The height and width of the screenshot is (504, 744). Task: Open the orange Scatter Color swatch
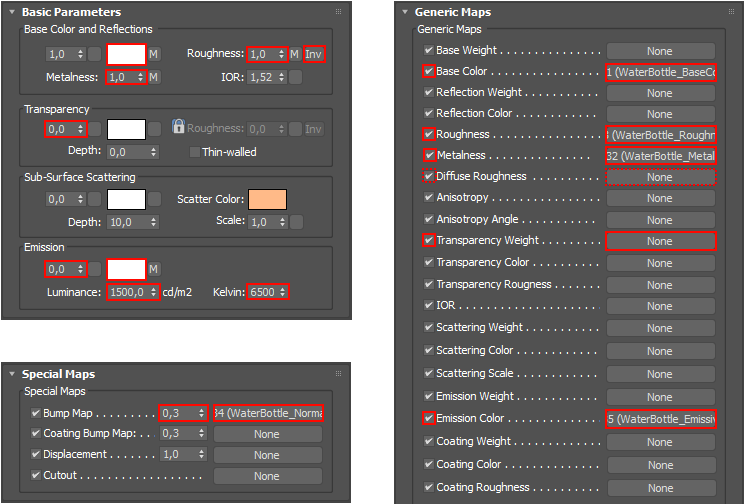268,199
